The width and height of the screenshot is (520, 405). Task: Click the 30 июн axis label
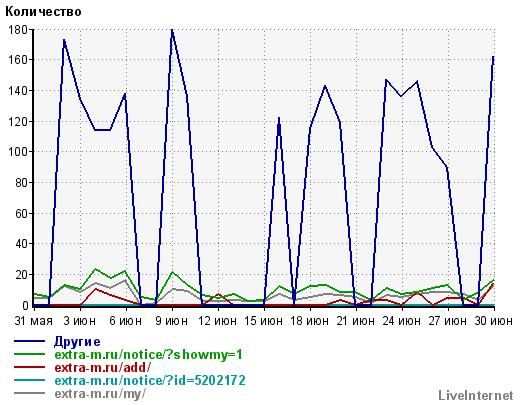[494, 321]
